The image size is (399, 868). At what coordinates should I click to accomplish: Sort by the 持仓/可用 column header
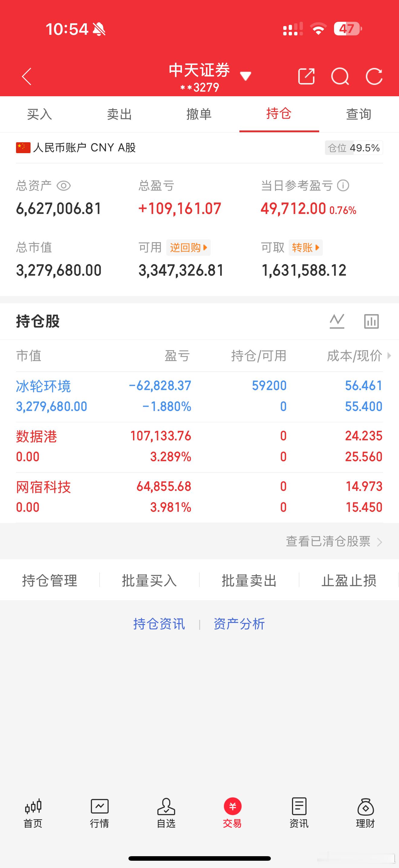pyautogui.click(x=259, y=356)
